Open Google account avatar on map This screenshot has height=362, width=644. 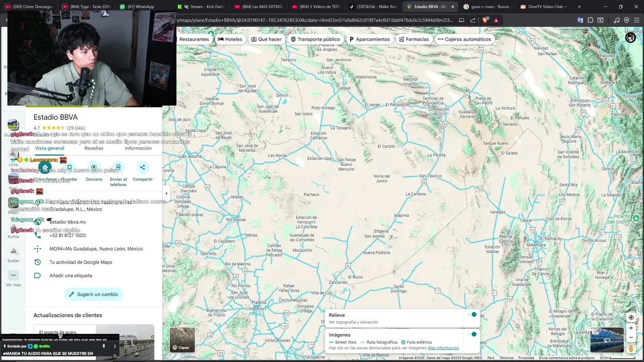pyautogui.click(x=630, y=38)
